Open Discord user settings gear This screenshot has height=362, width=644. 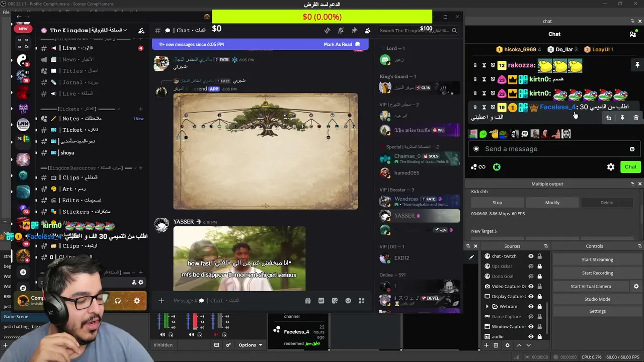(137, 301)
